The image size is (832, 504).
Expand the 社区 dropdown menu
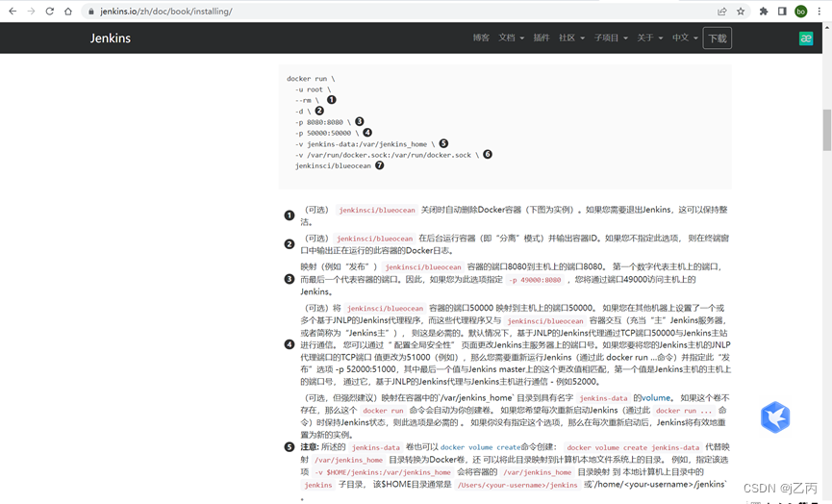(x=571, y=38)
